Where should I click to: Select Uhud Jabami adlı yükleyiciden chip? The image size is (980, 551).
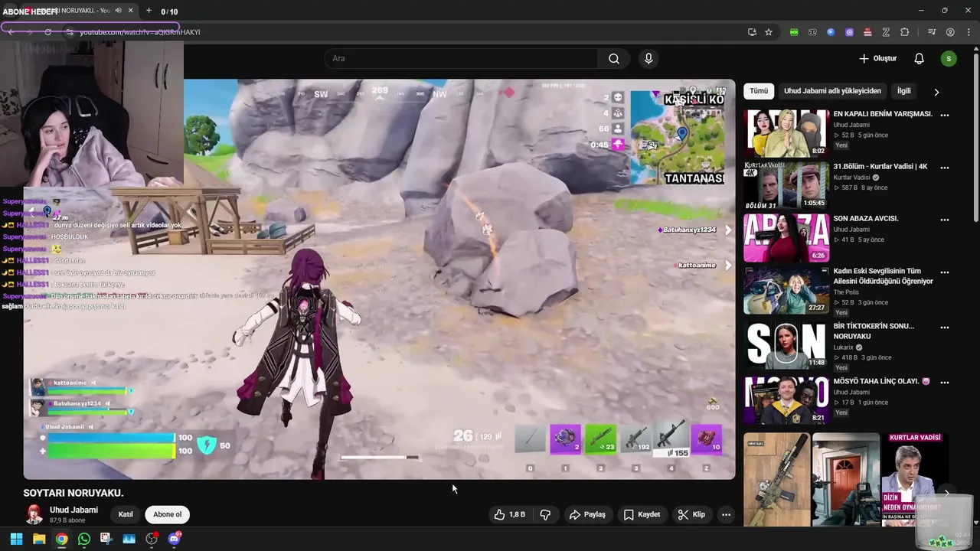tap(832, 91)
